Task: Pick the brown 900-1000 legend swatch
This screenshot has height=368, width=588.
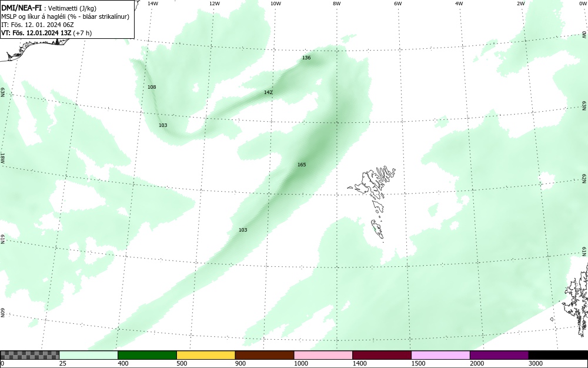Action: tap(265, 355)
